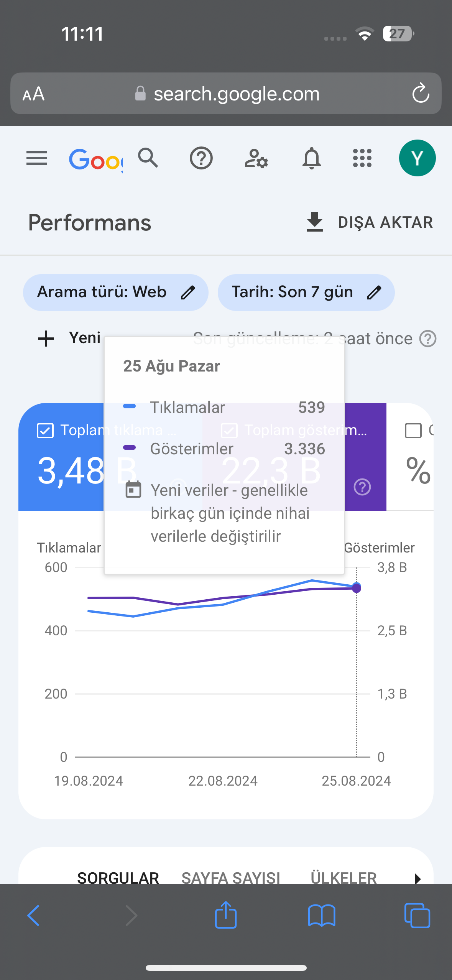Reload the page in Safari
452x980 pixels.
coord(421,93)
